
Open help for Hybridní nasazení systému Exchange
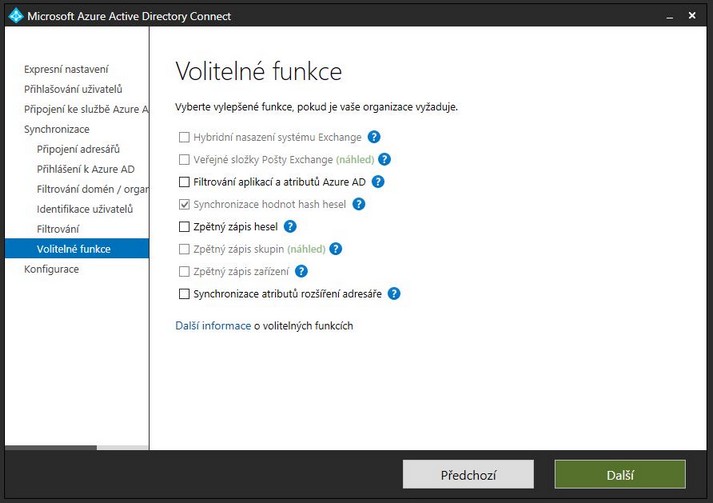click(x=374, y=137)
